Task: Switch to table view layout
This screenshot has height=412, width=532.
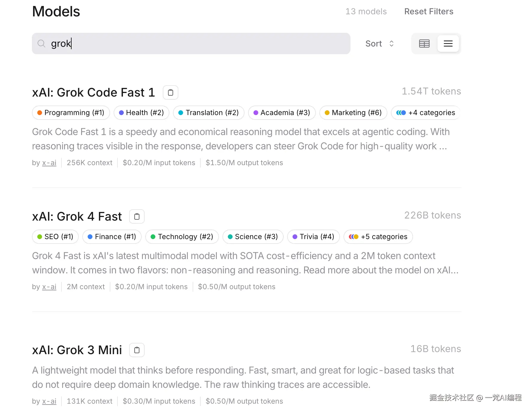Action: pyautogui.click(x=424, y=44)
